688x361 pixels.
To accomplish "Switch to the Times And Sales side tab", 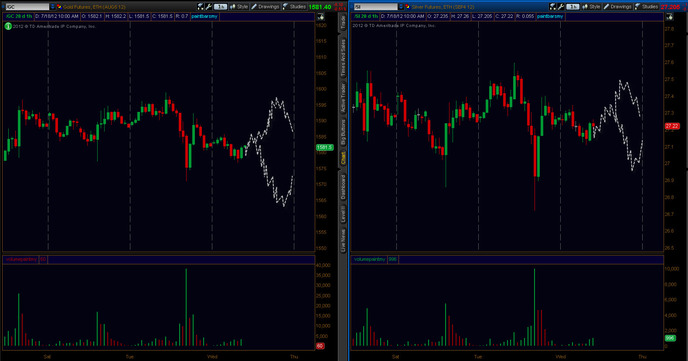I will 343,58.
